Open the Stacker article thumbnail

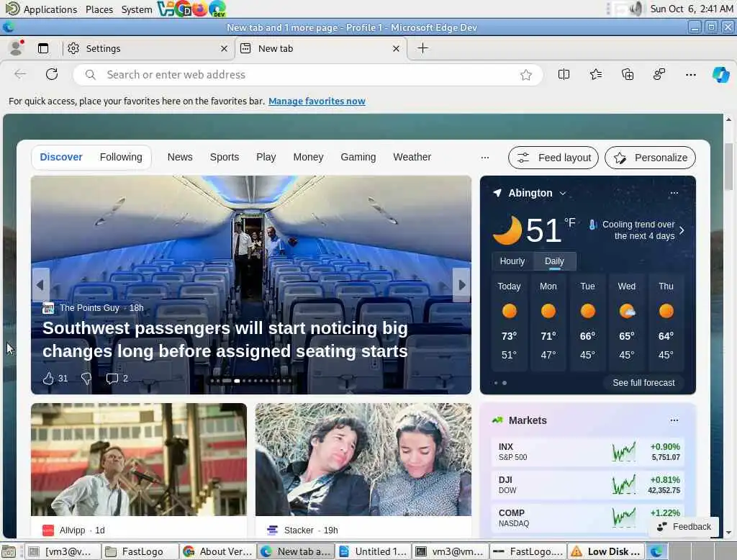tap(363, 459)
